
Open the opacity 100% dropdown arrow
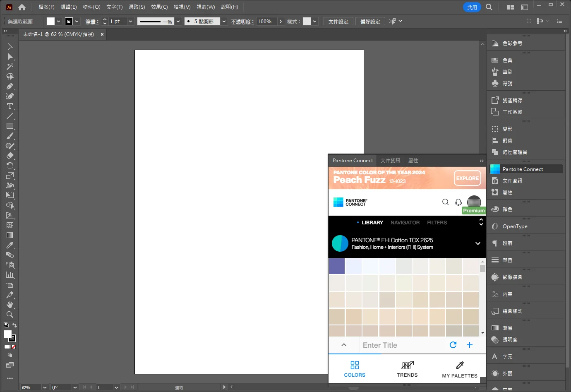(281, 22)
